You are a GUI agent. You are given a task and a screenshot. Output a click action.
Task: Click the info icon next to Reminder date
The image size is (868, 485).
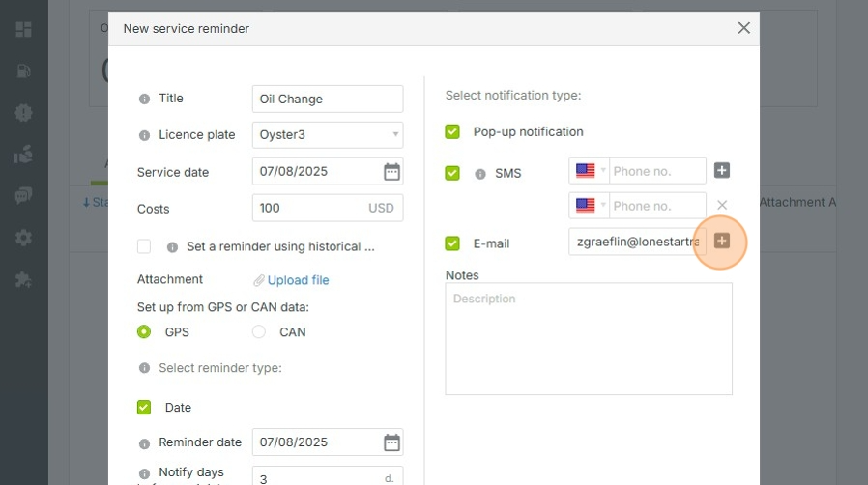(144, 443)
